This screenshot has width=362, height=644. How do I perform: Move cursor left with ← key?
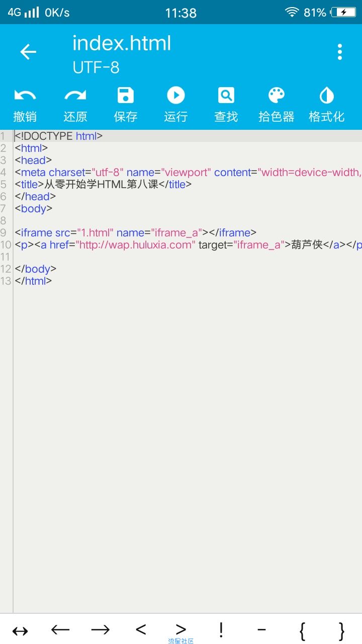click(60, 629)
